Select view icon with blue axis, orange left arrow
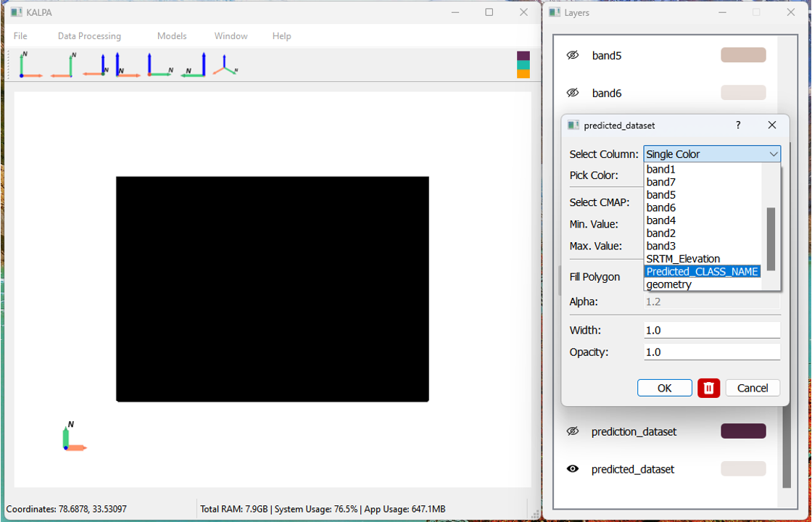This screenshot has width=812, height=522. click(x=96, y=65)
